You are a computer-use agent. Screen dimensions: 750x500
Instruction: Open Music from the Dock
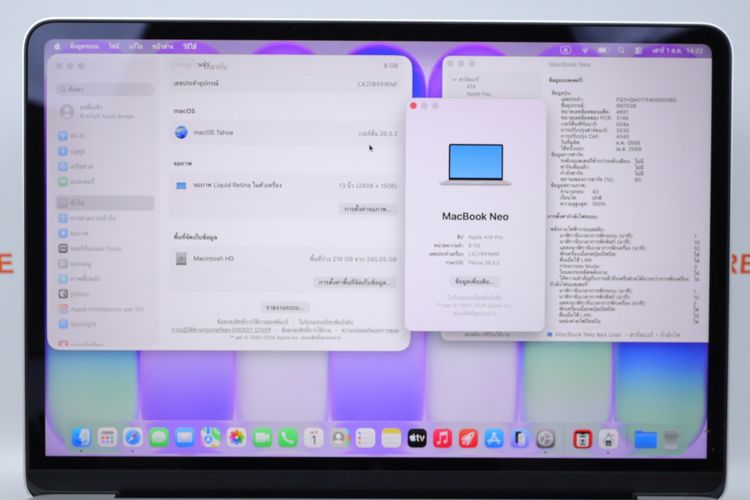[442, 438]
